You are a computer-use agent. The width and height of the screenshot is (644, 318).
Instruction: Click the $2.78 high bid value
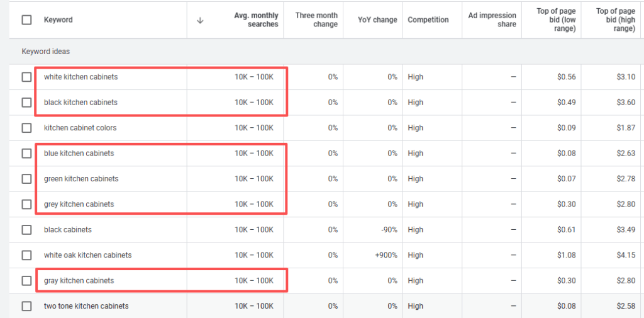point(626,179)
